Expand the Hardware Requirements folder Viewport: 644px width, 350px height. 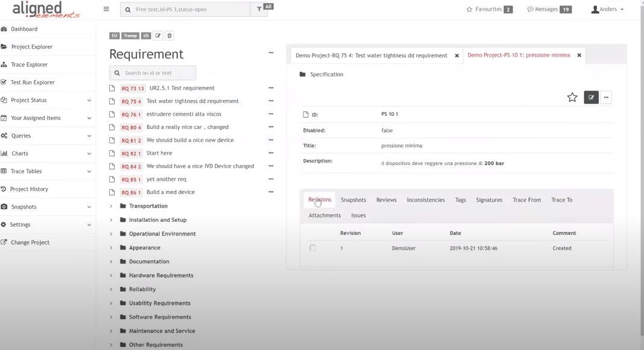[110, 275]
